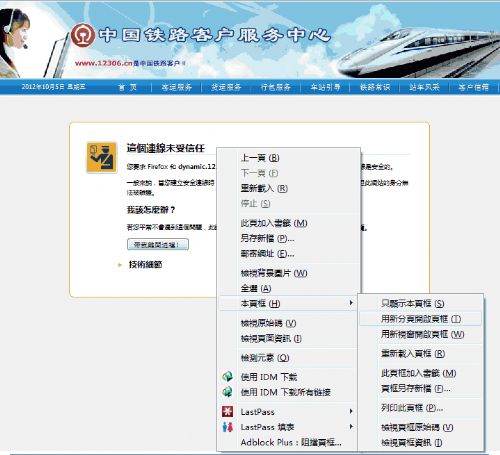Click the untrusted connection officer warning icon
The width and height of the screenshot is (500, 455).
(x=102, y=157)
